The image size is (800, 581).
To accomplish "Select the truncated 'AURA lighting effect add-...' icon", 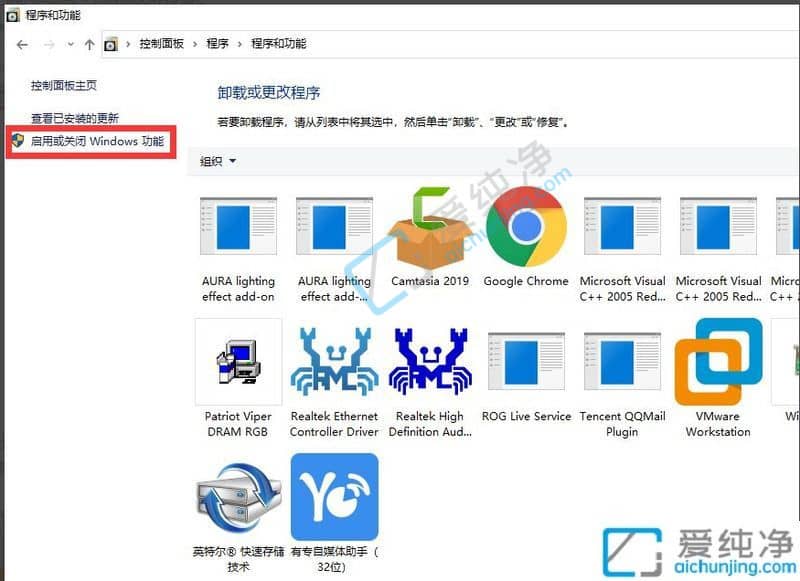I will [x=335, y=226].
